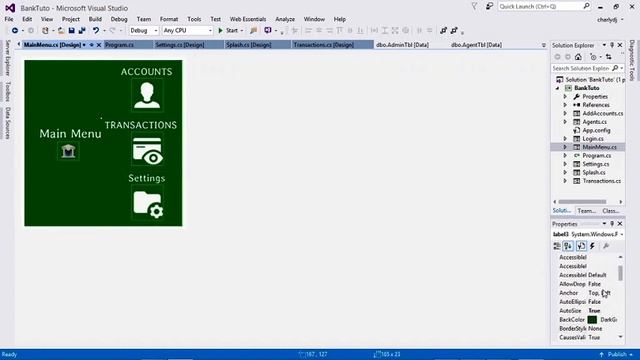The image size is (640, 360).
Task: Click the Open File folder icon
Action: click(x=61, y=31)
